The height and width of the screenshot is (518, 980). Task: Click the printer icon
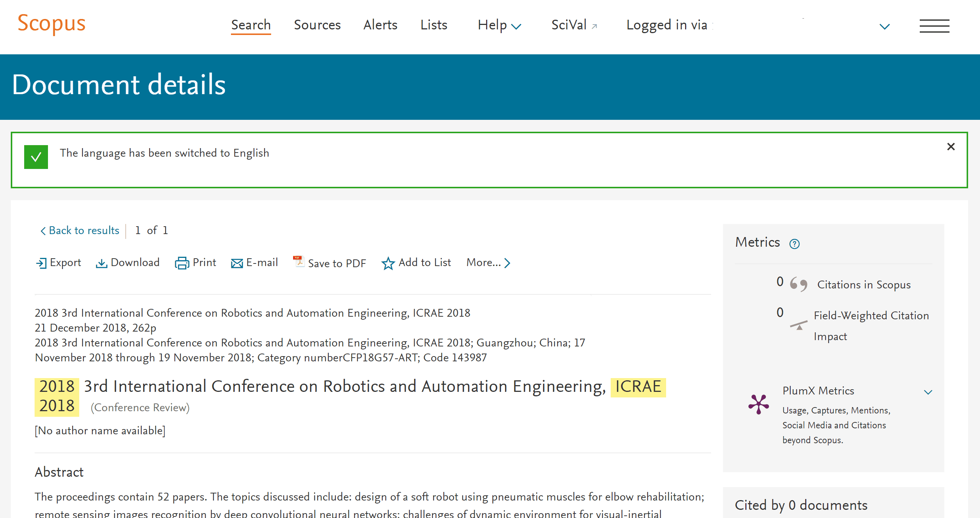pyautogui.click(x=182, y=263)
